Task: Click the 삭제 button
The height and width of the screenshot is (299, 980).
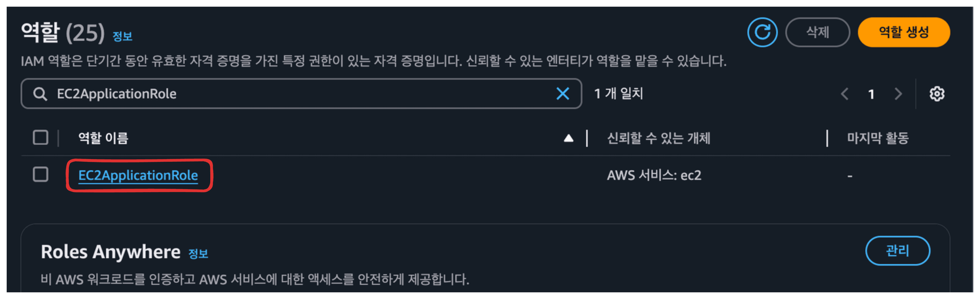Action: (x=818, y=32)
